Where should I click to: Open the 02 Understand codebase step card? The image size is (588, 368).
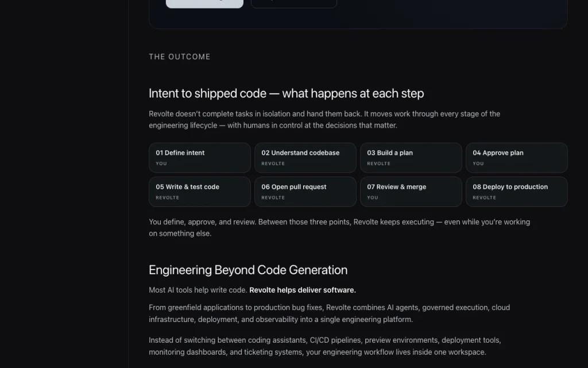coord(305,158)
